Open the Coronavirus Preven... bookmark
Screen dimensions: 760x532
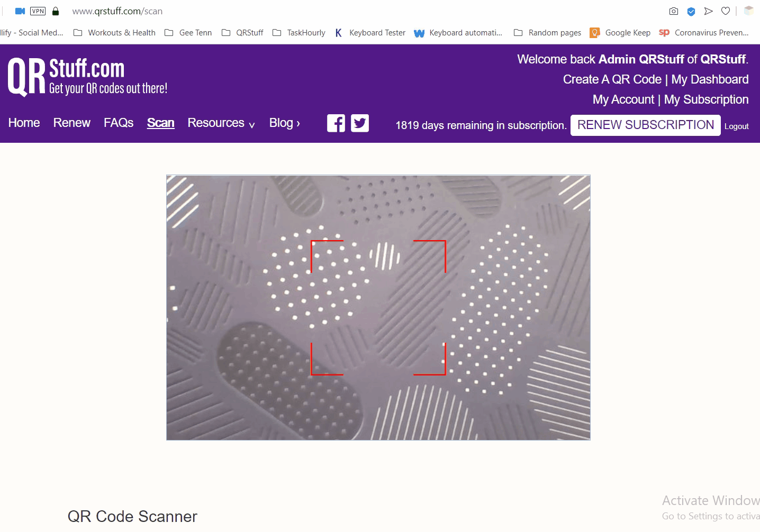pyautogui.click(x=704, y=33)
